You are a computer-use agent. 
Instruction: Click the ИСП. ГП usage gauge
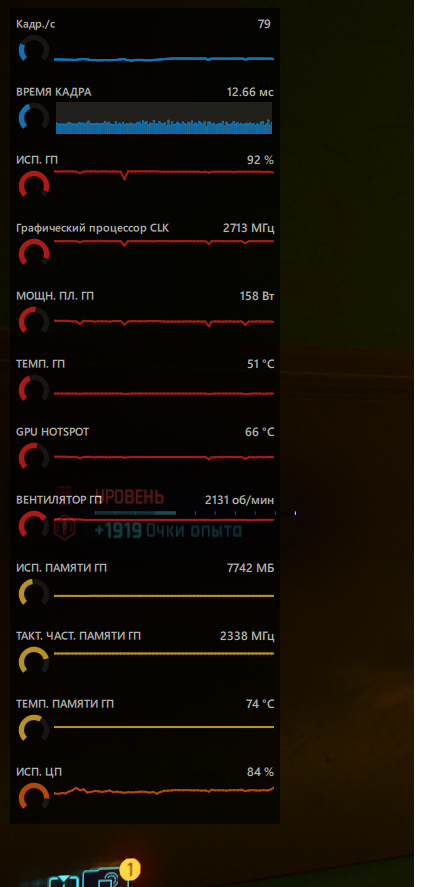pos(34,186)
